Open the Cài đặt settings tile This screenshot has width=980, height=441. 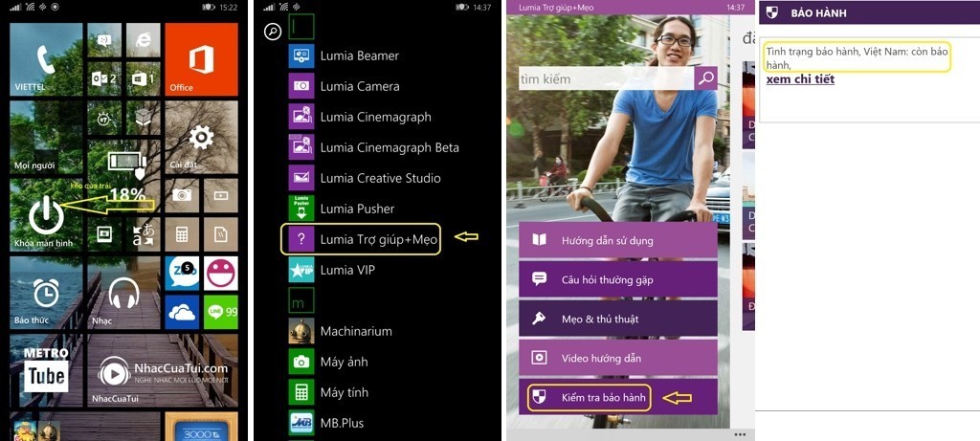pos(201,138)
